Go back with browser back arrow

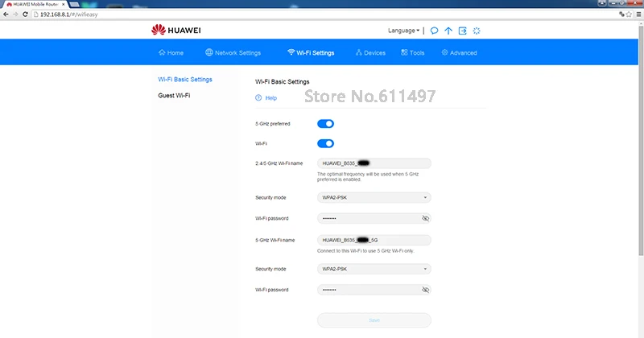[6, 14]
